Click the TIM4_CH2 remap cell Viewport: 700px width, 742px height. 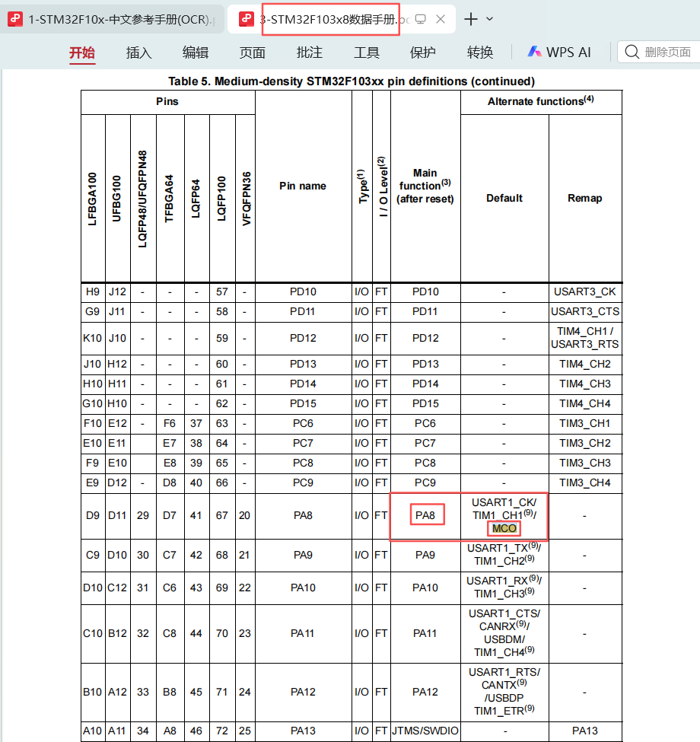click(x=584, y=365)
